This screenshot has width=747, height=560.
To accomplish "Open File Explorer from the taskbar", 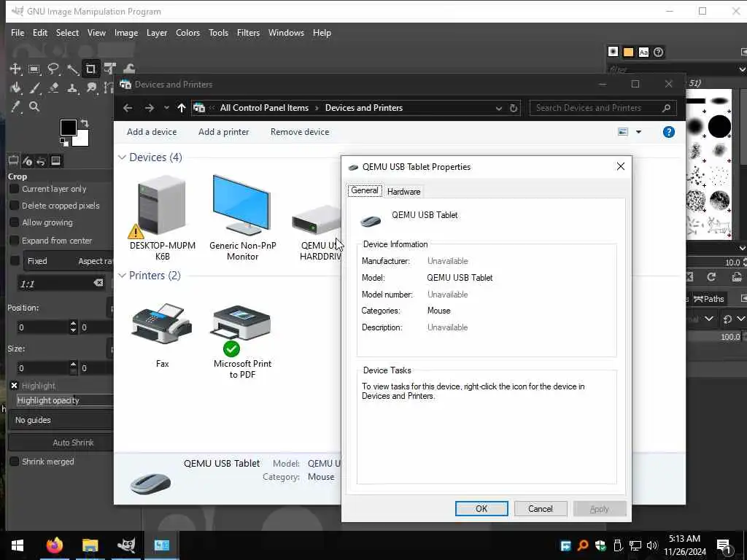I will pos(90,545).
